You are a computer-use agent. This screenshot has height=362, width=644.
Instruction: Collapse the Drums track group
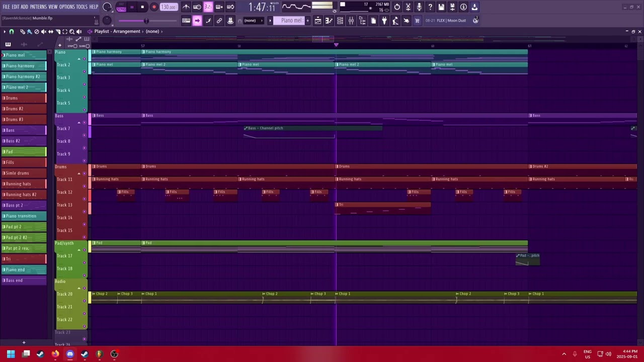pos(79,173)
